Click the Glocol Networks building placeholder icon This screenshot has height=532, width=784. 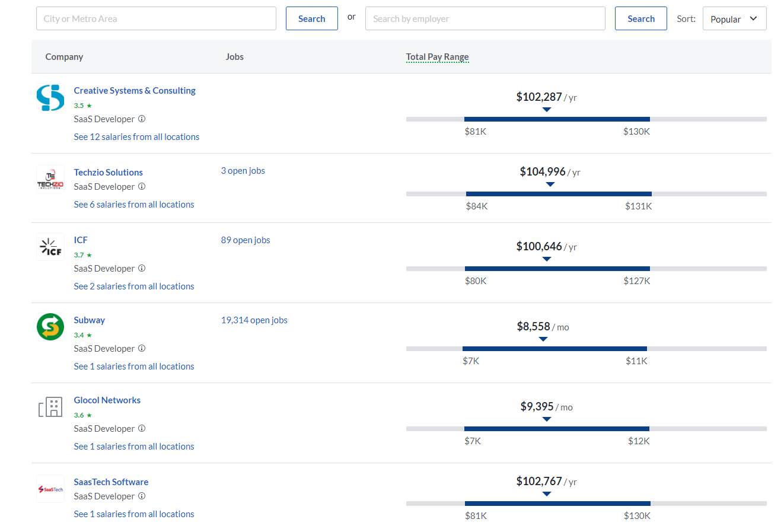pyautogui.click(x=50, y=407)
